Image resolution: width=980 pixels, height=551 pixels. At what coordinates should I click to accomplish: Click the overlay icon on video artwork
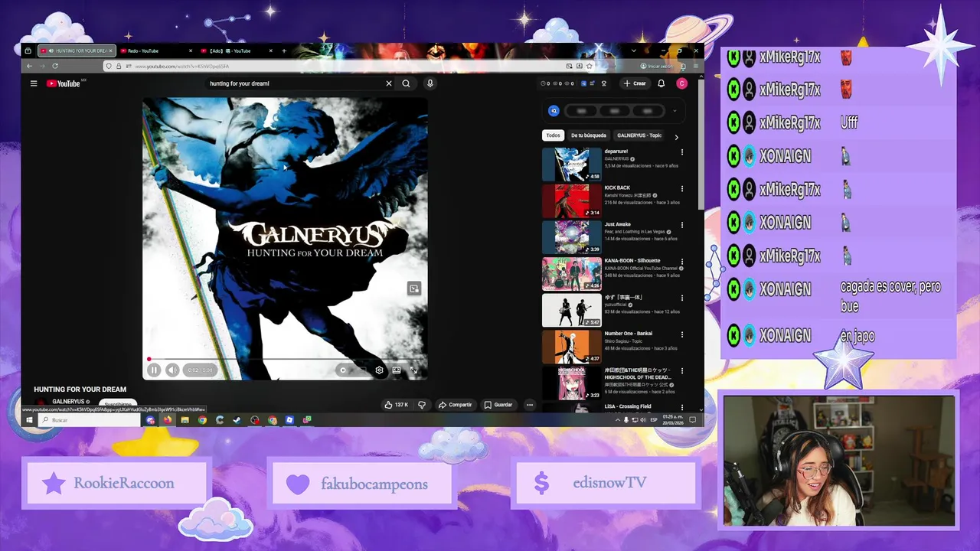click(413, 289)
